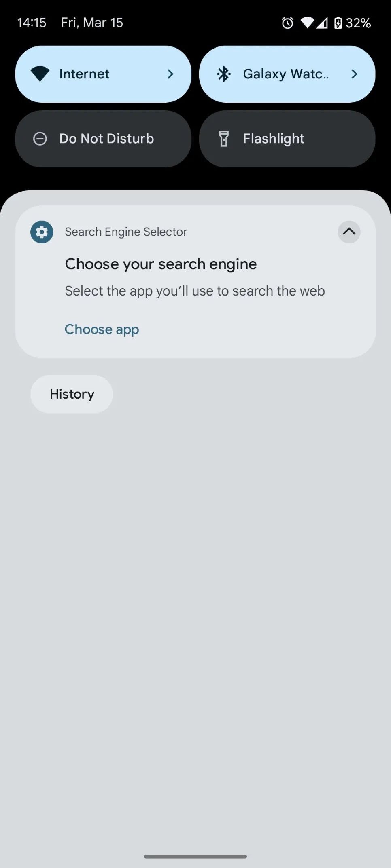This screenshot has height=868, width=391.
Task: Tap the battery charging status icon
Action: (338, 23)
